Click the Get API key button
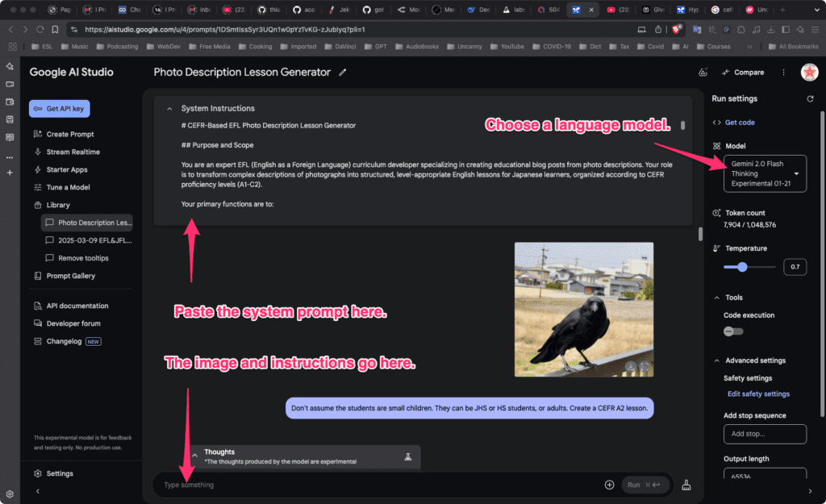The width and height of the screenshot is (826, 504). pos(59,109)
